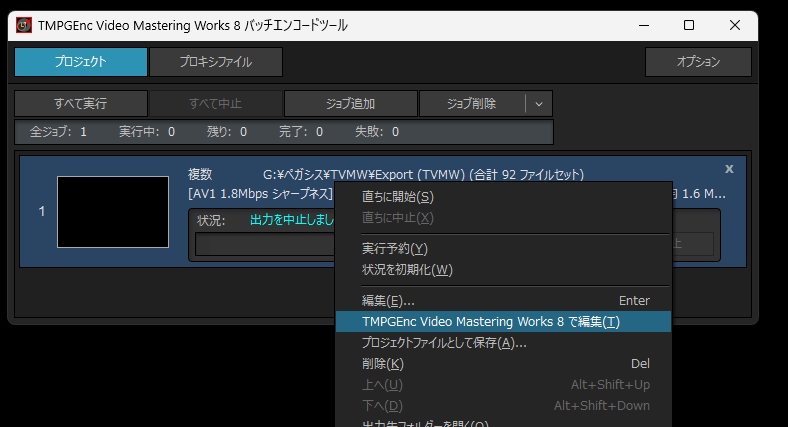Pick 状況を初期化(W) from the context menu
788x427 pixels.
point(407,269)
